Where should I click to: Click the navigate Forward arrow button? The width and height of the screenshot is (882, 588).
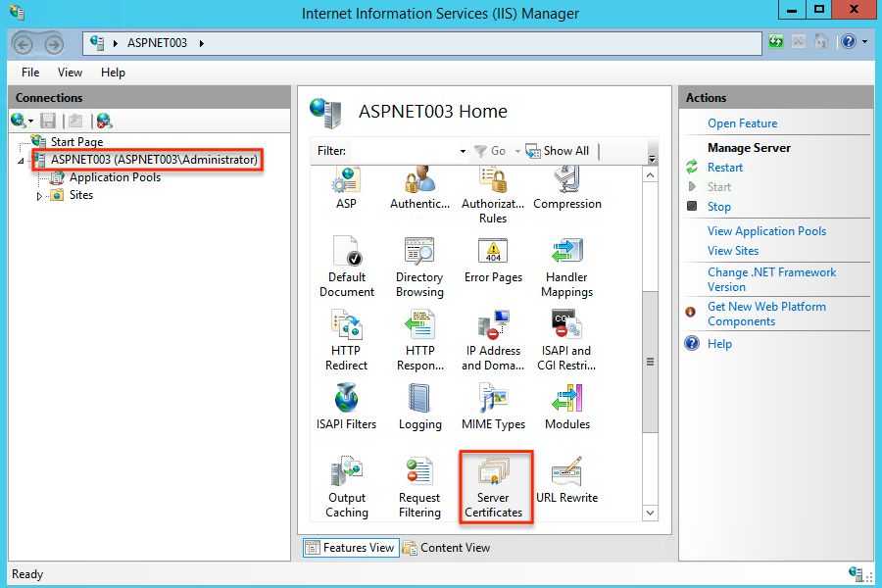click(54, 44)
